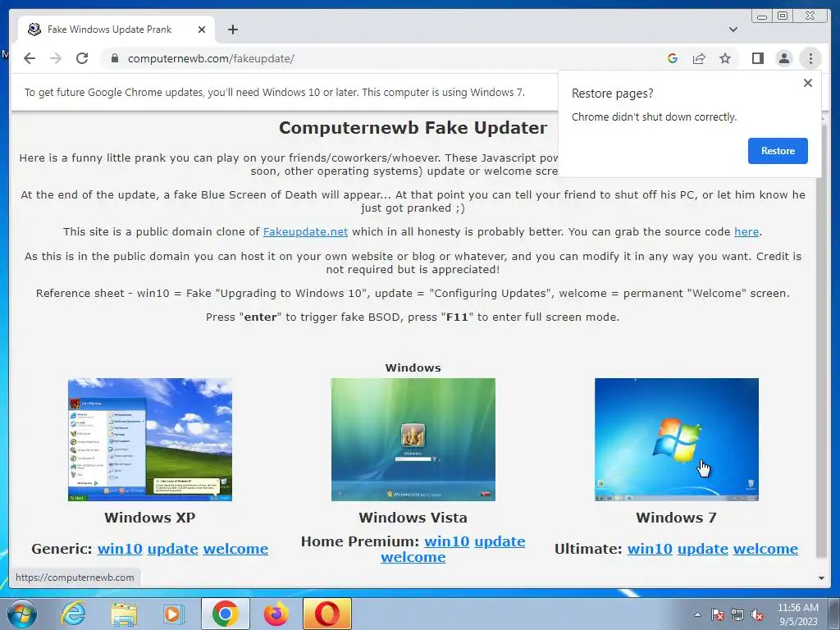
Task: Reload the current page
Action: (x=82, y=58)
